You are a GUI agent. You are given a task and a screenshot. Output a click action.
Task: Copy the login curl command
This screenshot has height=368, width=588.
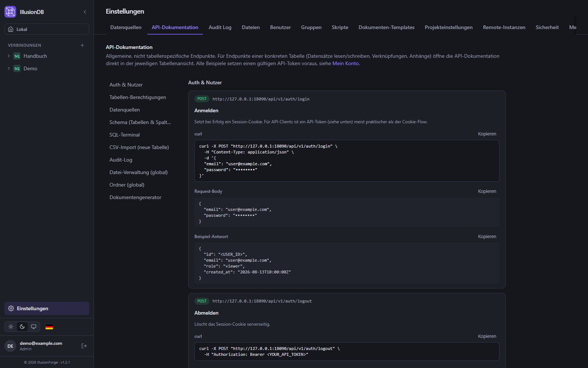[x=487, y=134]
